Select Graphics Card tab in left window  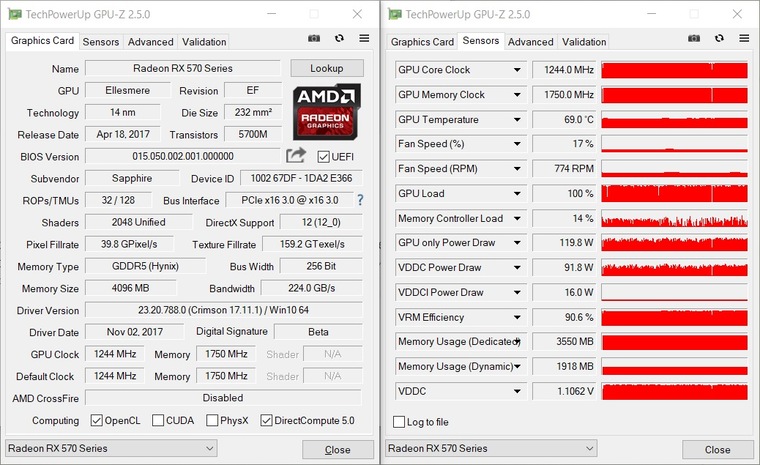tap(42, 41)
